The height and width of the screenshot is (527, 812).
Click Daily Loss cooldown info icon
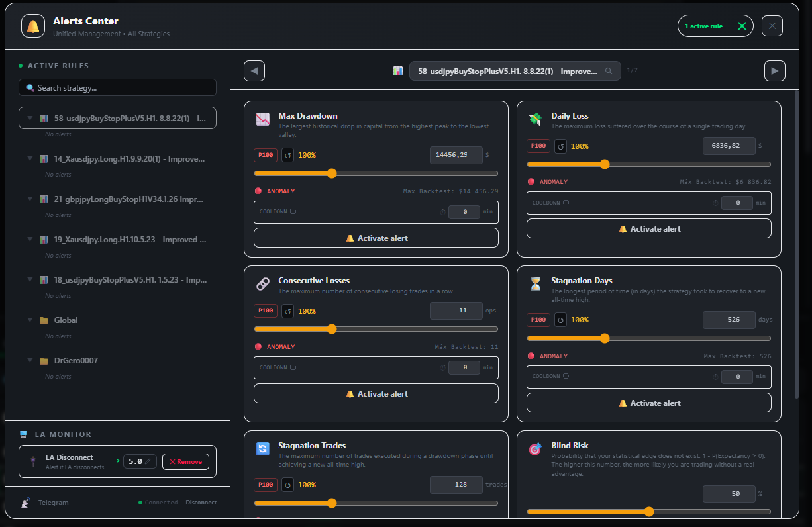(566, 203)
